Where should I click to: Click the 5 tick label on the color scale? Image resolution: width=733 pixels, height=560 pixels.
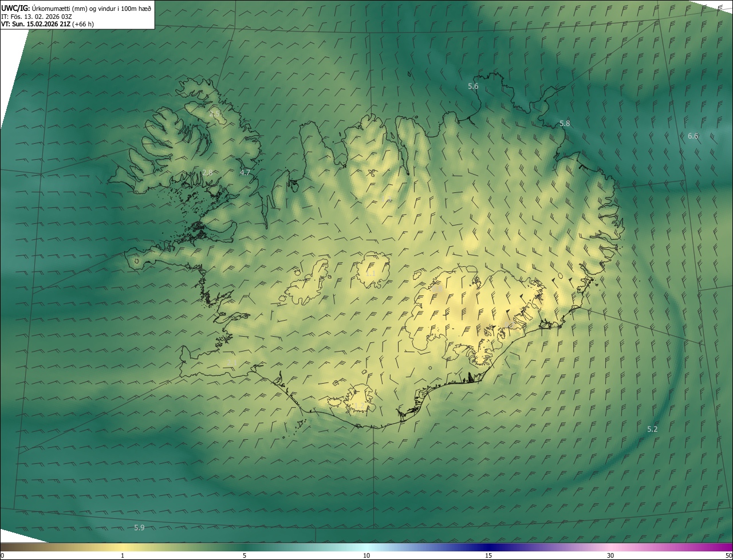tap(245, 556)
